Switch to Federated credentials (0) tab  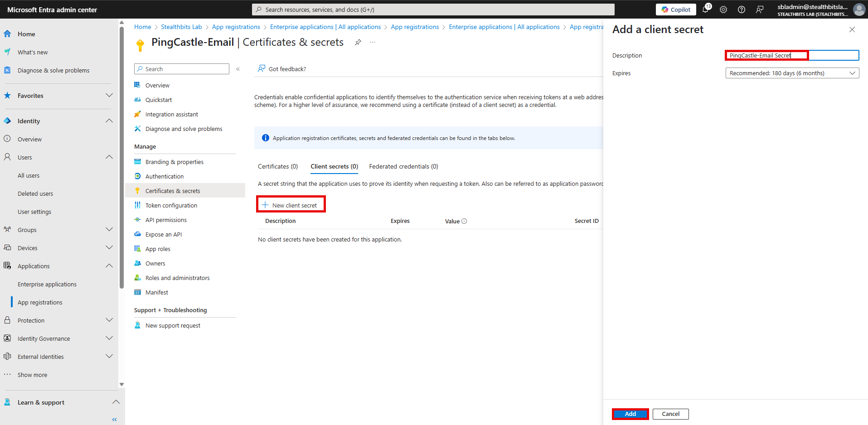403,166
